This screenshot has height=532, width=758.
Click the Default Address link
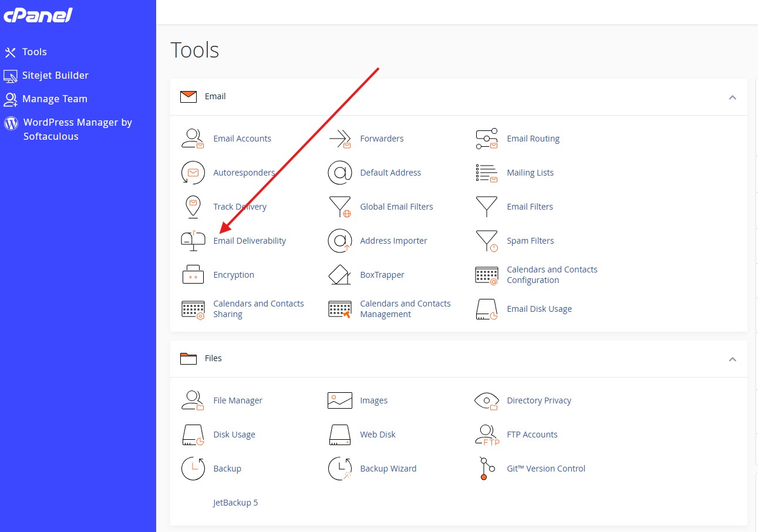pyautogui.click(x=390, y=173)
